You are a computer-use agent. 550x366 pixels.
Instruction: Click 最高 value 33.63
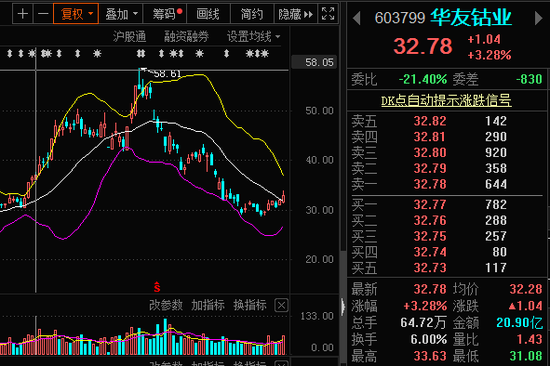point(430,356)
